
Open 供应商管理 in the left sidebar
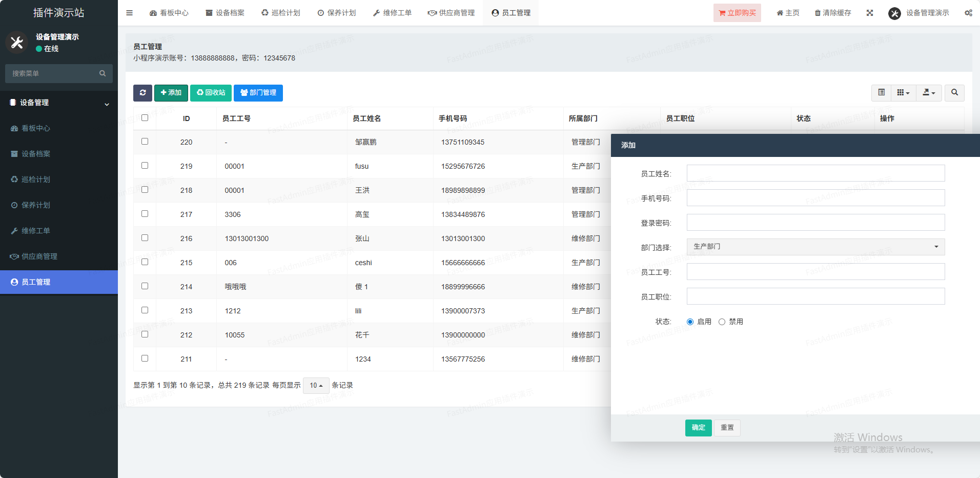tap(39, 256)
